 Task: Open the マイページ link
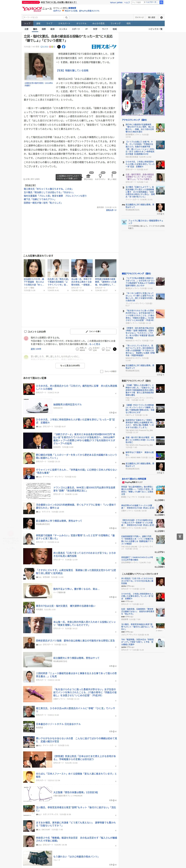pyautogui.click(x=139, y=18)
